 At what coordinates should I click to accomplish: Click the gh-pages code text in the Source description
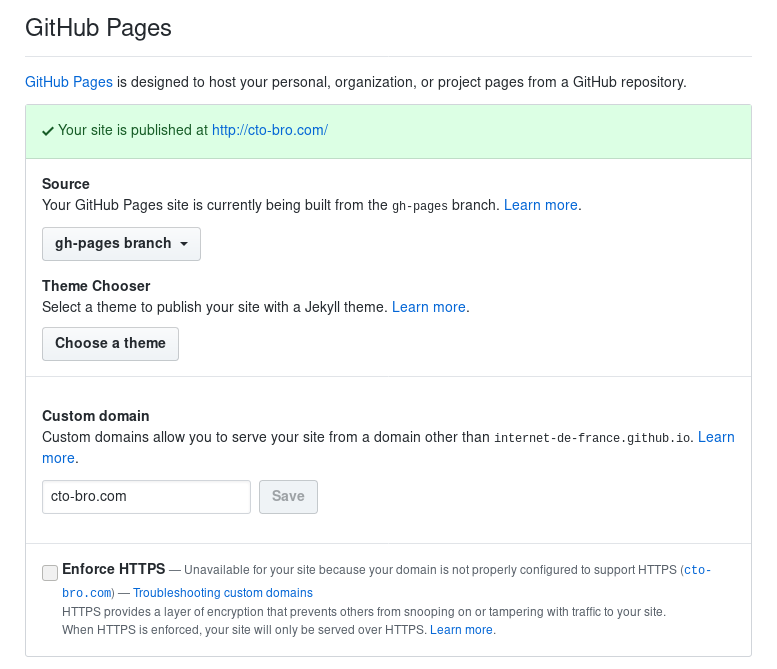click(x=420, y=206)
